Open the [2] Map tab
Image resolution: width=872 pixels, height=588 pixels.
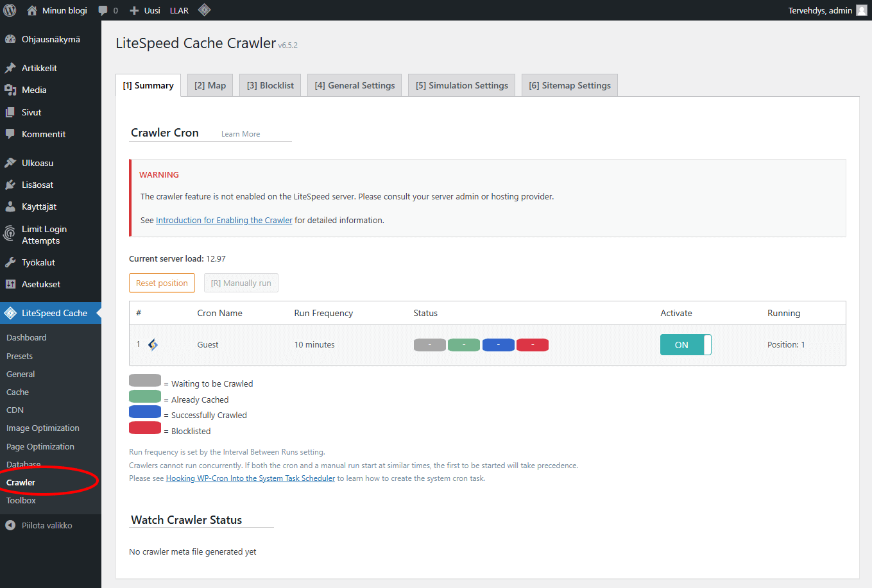(210, 85)
